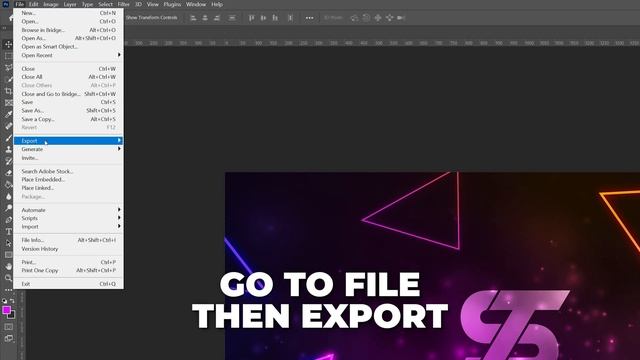Image resolution: width=640 pixels, height=360 pixels.
Task: Expand the Open Recent submenu
Action: click(x=69, y=55)
